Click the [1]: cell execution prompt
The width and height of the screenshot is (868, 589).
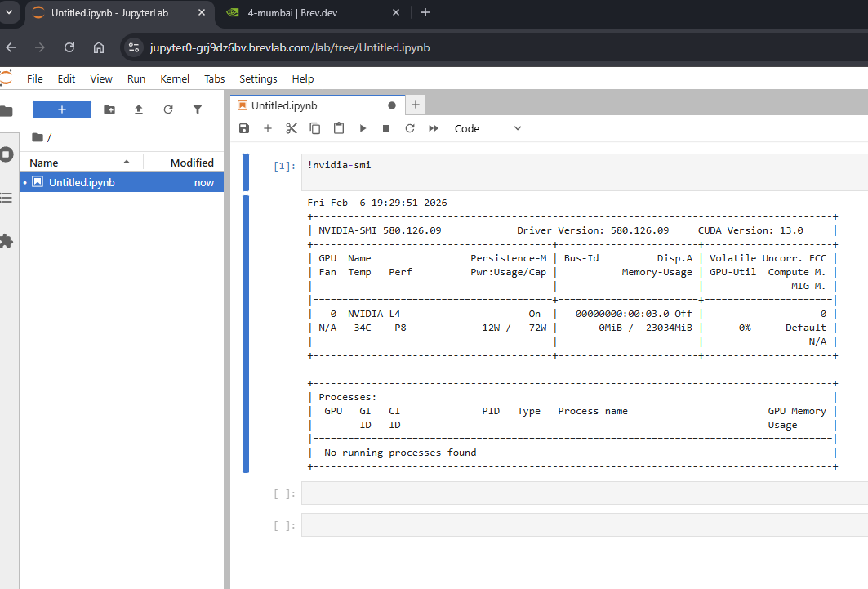pyautogui.click(x=284, y=166)
